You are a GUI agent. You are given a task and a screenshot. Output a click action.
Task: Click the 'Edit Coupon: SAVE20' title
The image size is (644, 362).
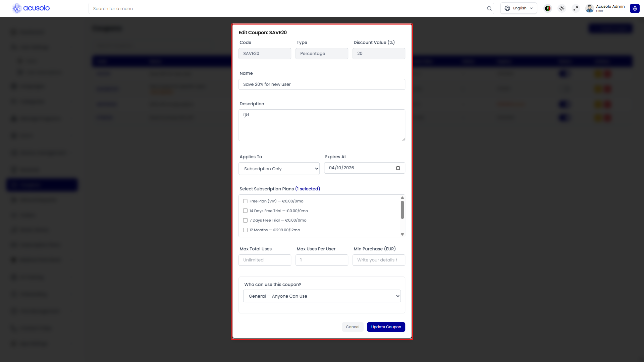coord(263,33)
